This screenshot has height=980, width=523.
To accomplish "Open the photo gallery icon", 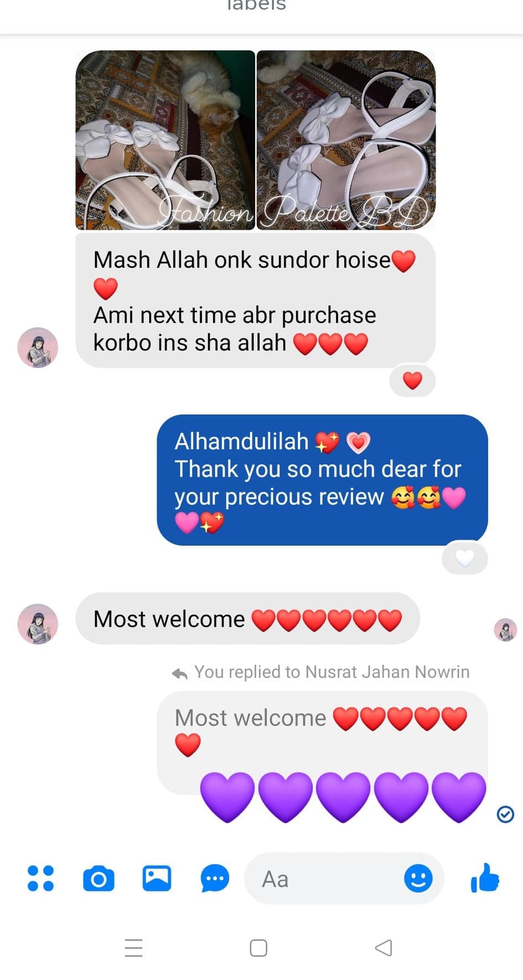I will pos(157,878).
